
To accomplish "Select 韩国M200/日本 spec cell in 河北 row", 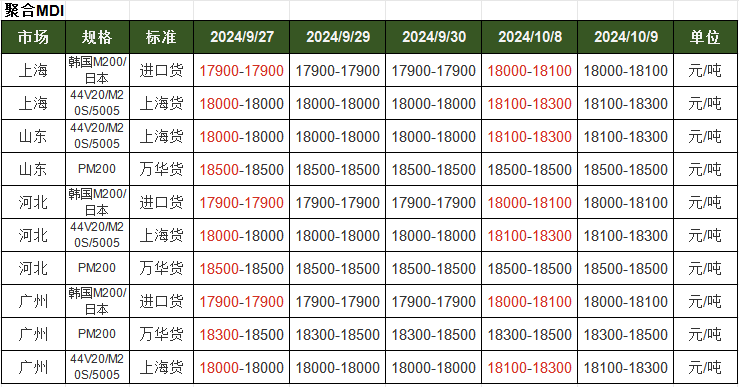I will click(97, 202).
